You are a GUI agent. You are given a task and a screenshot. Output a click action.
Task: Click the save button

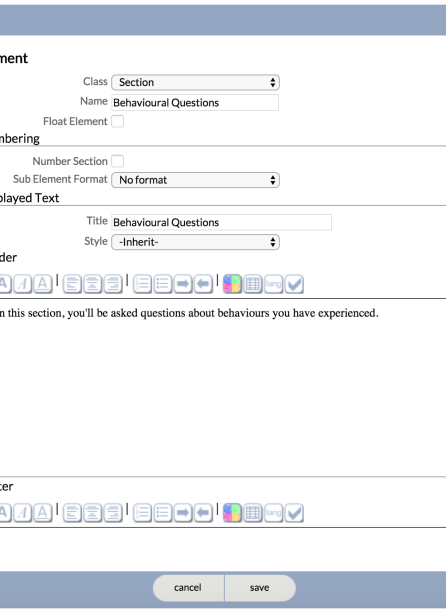click(x=260, y=588)
